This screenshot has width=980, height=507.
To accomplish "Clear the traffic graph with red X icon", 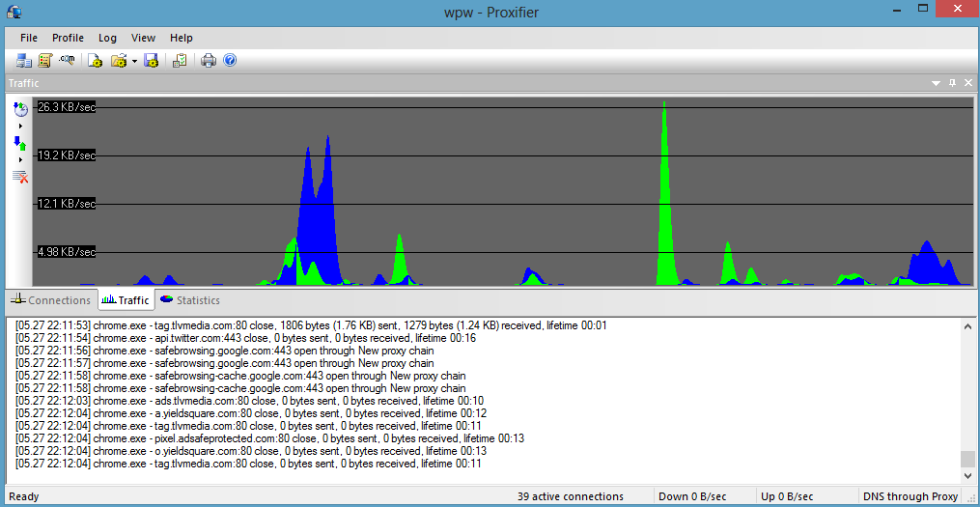I will coord(20,177).
